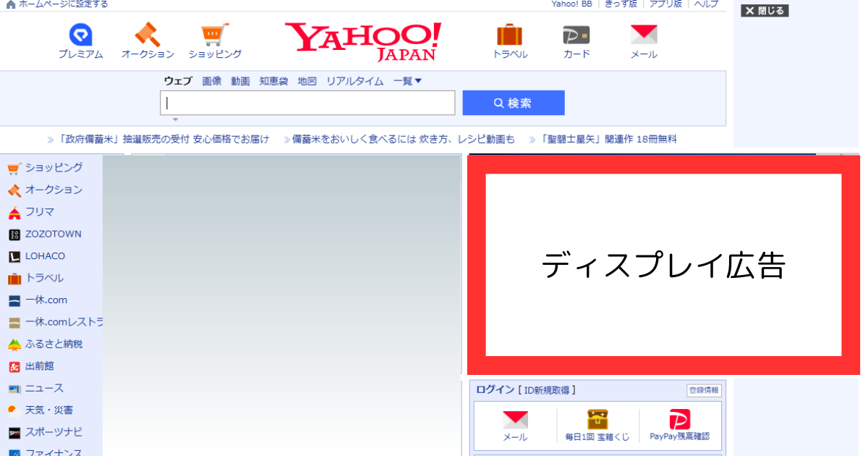This screenshot has width=868, height=456.
Task: Switch to the 地図 search tab
Action: pos(307,81)
